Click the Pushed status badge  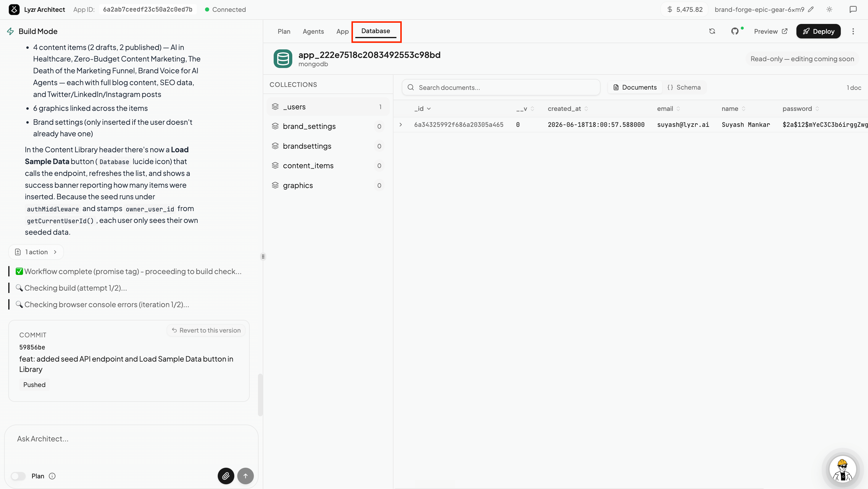coord(34,385)
